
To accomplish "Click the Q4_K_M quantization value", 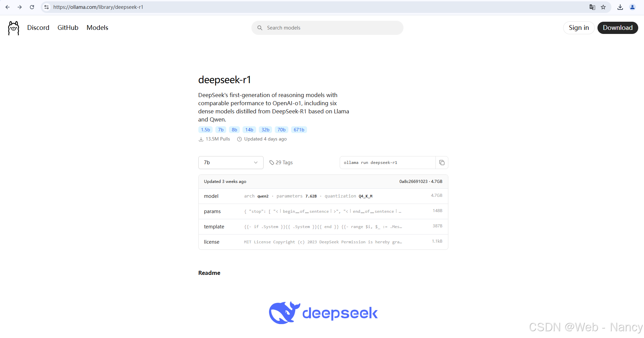I will click(x=365, y=196).
